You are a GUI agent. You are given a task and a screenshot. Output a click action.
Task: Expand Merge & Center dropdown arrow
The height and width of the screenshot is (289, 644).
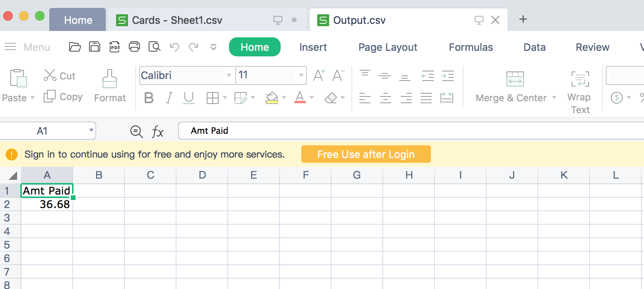pos(554,98)
